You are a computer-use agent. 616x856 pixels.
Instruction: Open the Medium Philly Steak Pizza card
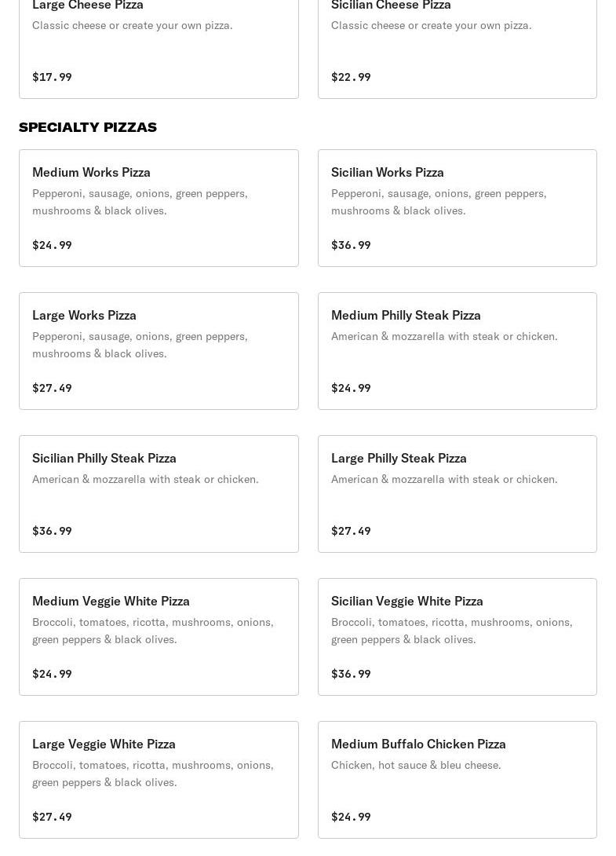[457, 351]
